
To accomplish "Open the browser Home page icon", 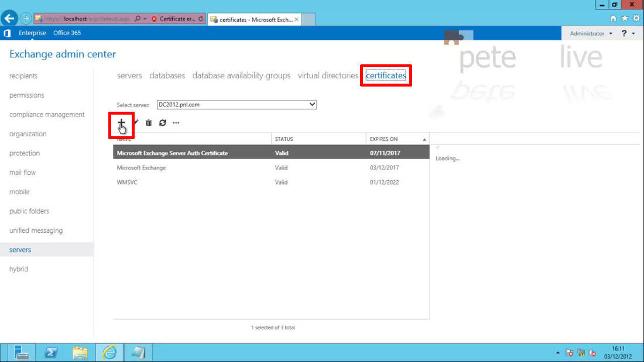I will (613, 19).
